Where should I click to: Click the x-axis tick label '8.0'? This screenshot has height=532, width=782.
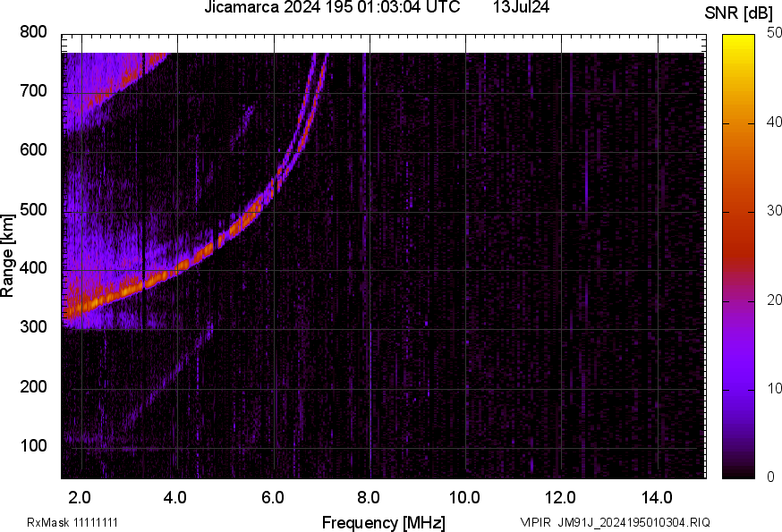click(369, 498)
